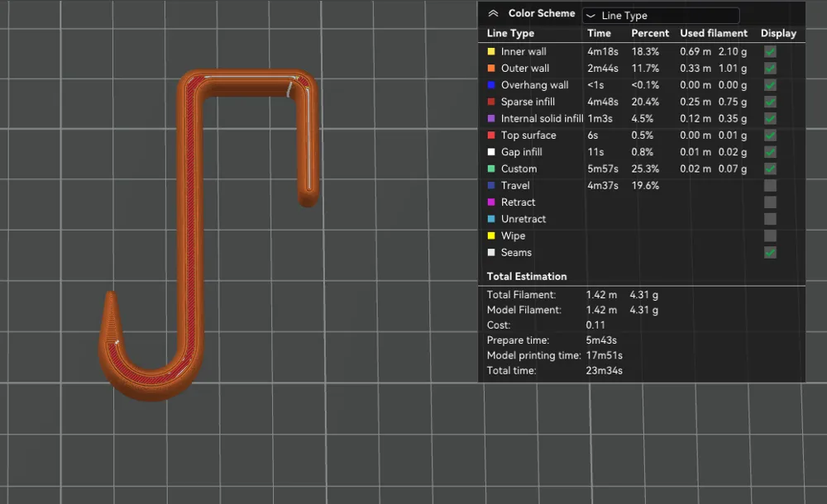This screenshot has width=827, height=504.
Task: Click the orange Outer wall color swatch
Action: tap(491, 68)
